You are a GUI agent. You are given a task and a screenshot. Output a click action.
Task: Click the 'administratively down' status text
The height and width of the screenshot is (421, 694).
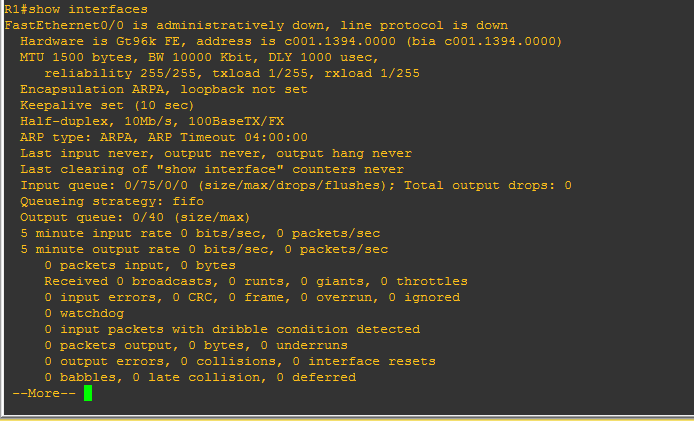click(x=220, y=25)
